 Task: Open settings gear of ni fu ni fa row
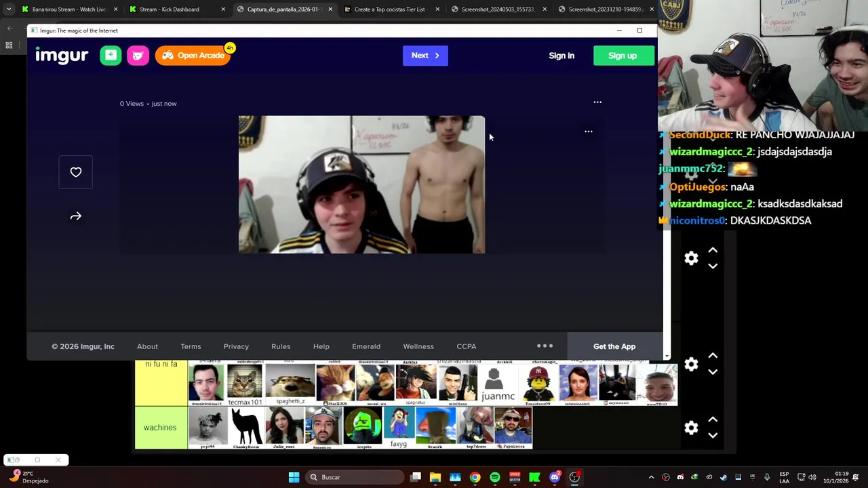coord(691,364)
